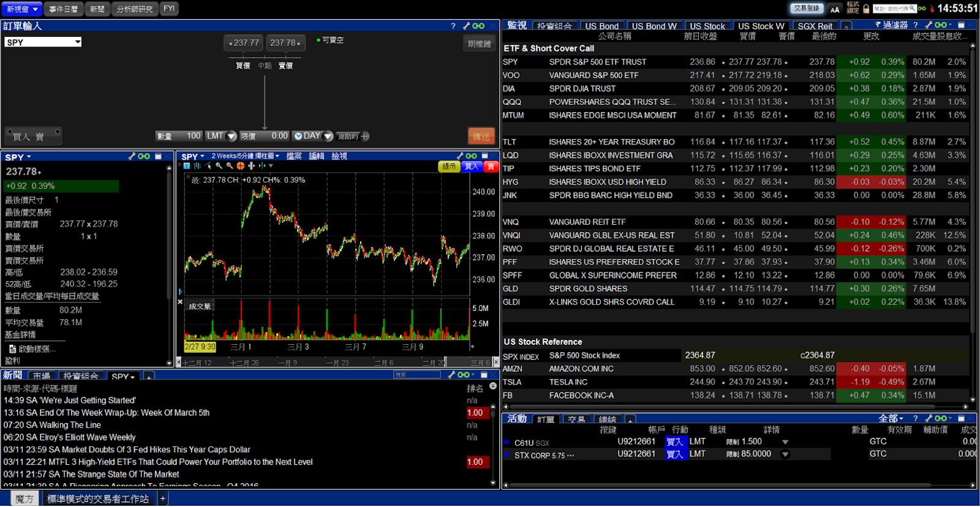Click the chart toolbar pointer arrow icon
This screenshot has width=980, height=507.
click(208, 166)
